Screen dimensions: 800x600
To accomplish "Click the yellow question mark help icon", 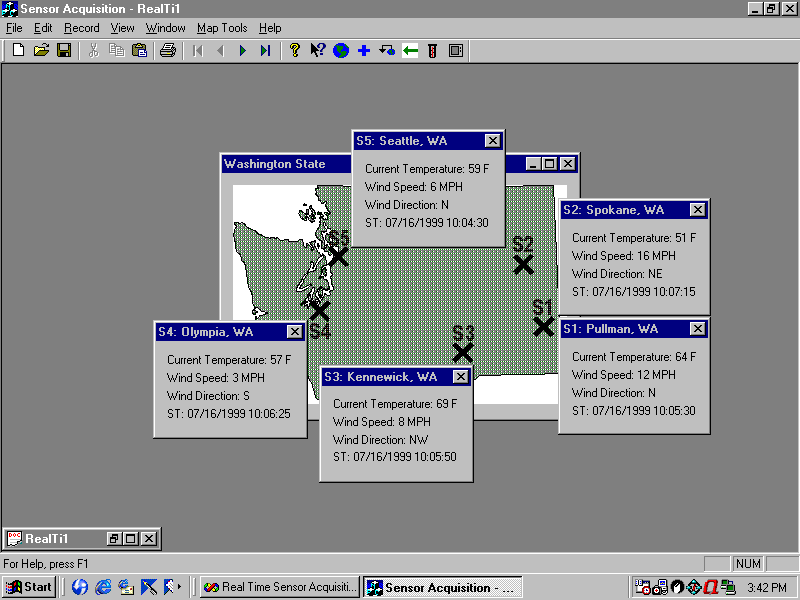I will (x=294, y=50).
